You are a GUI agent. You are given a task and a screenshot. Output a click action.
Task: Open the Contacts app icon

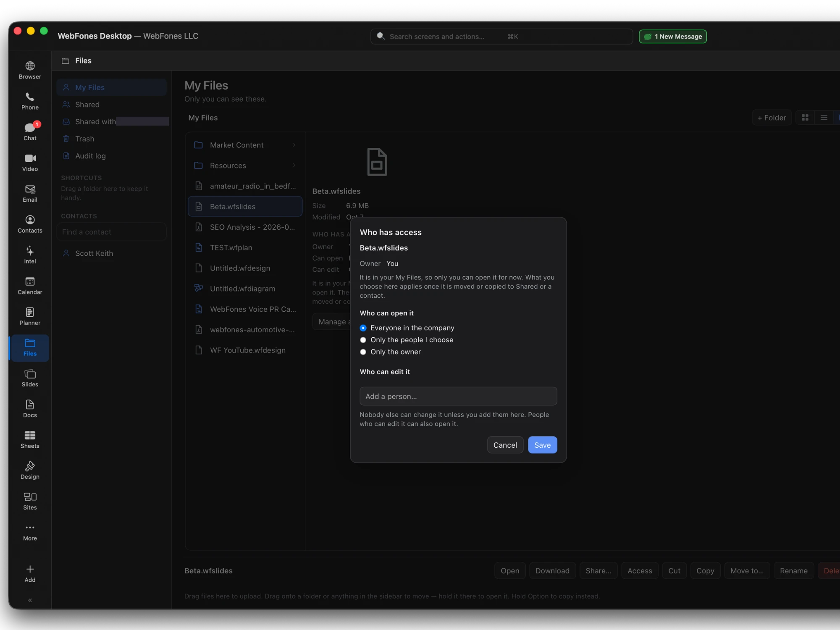[30, 224]
